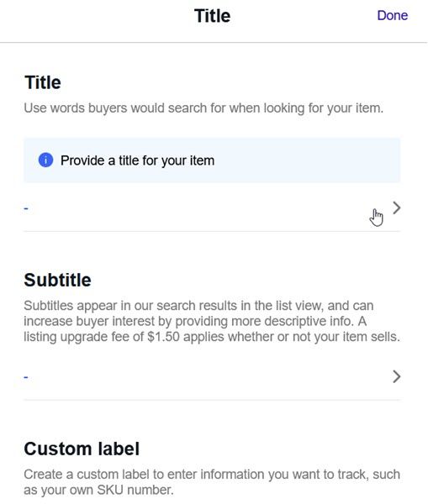Click the 'Use words buyers would search for' hint
This screenshot has width=428, height=504.
[x=203, y=108]
